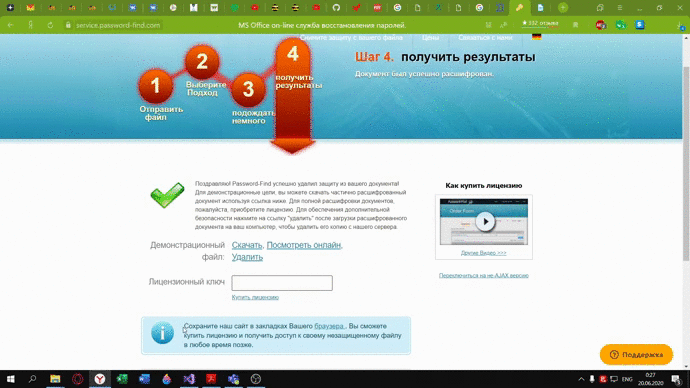Show hidden tray icons chevron

pos(581,379)
